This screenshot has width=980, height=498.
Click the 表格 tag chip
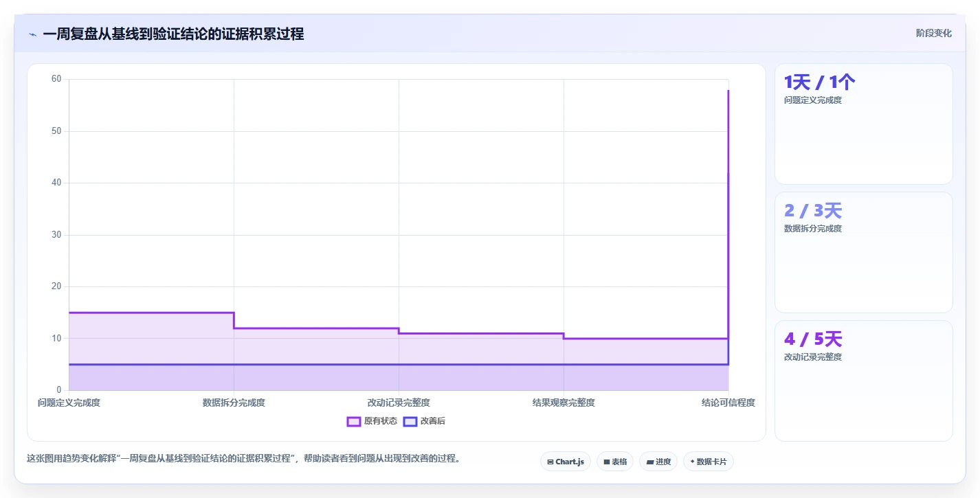coord(615,462)
